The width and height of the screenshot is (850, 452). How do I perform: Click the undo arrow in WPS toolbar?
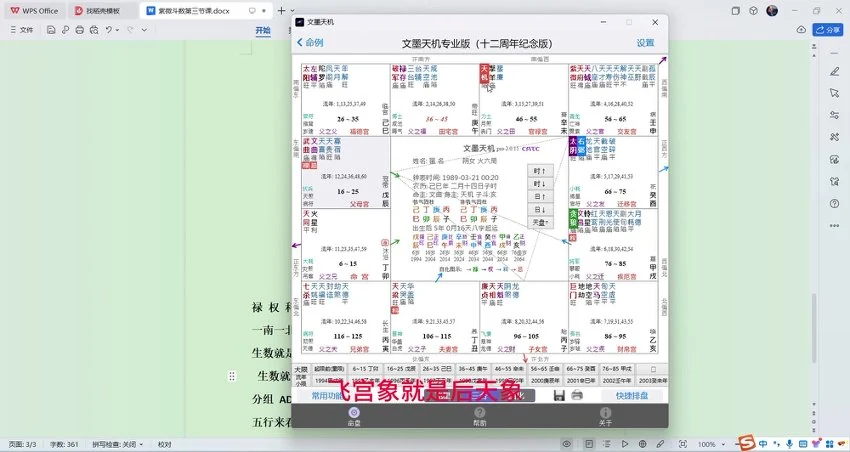coord(109,30)
